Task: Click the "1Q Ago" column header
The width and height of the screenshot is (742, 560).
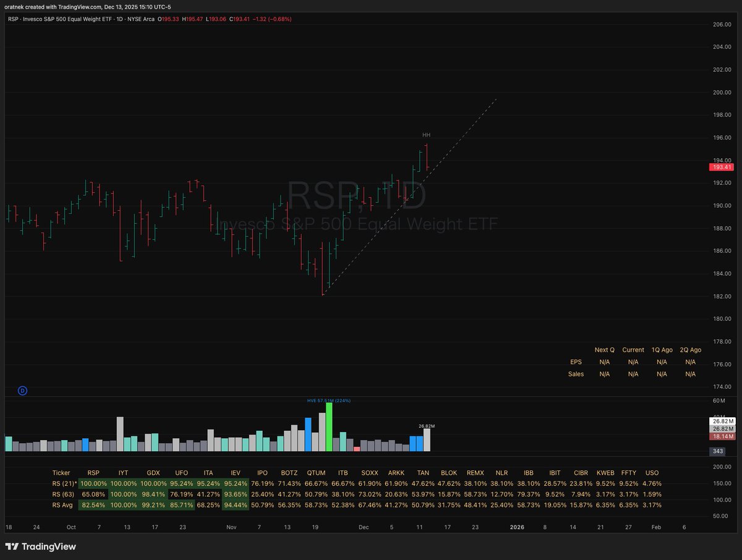Action: [x=662, y=349]
